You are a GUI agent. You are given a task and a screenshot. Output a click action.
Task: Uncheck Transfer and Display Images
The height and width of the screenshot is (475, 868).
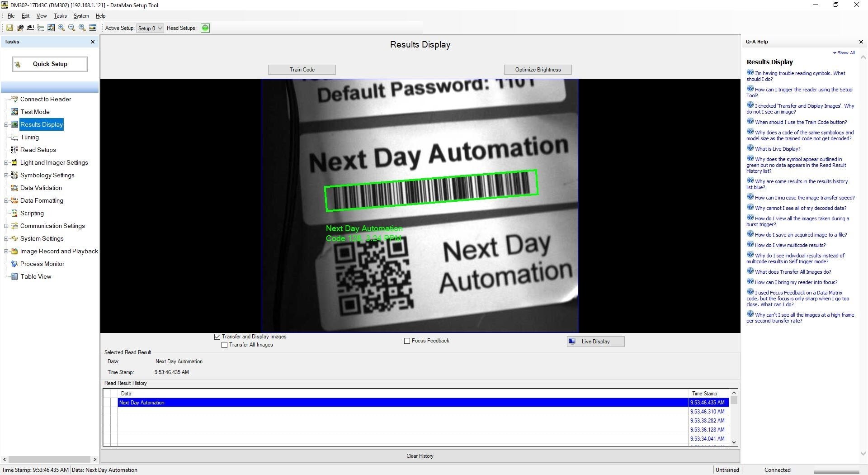click(x=217, y=337)
